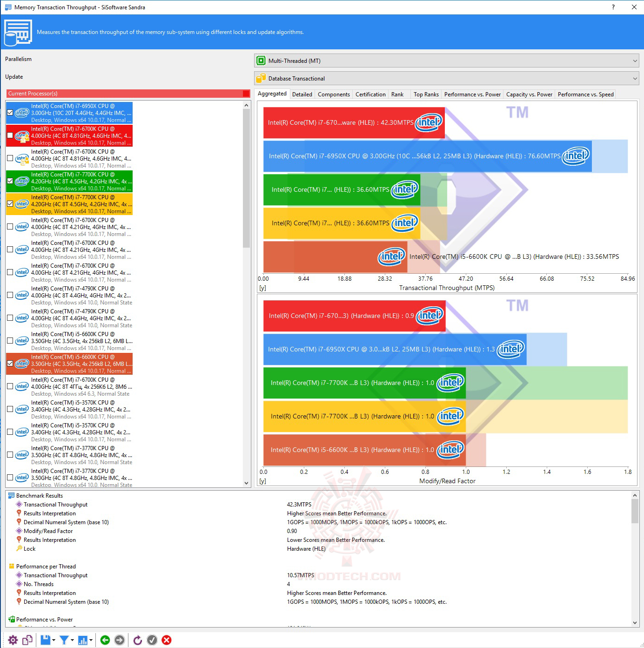The width and height of the screenshot is (644, 648).
Task: Open the Certification tab
Action: (370, 94)
